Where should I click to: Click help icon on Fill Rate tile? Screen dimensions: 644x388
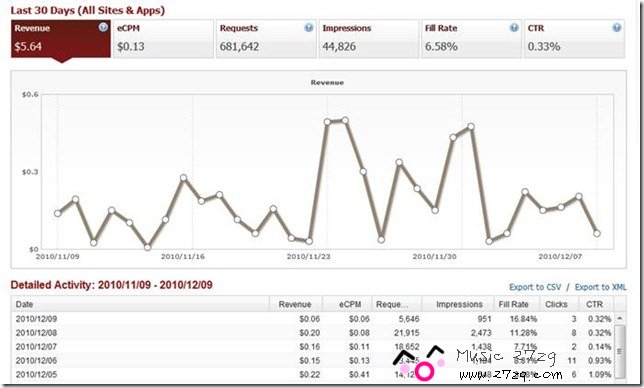point(514,28)
